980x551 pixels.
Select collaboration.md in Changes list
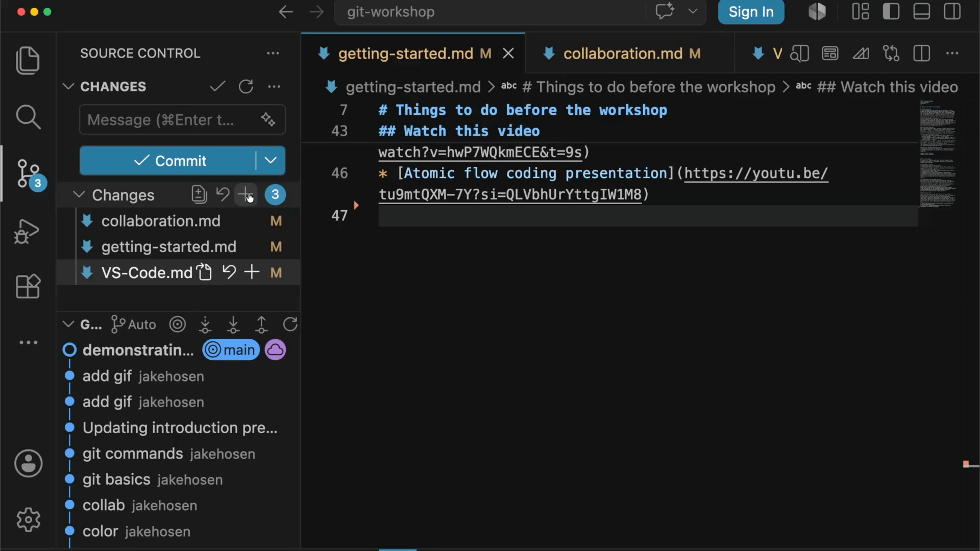178,220
